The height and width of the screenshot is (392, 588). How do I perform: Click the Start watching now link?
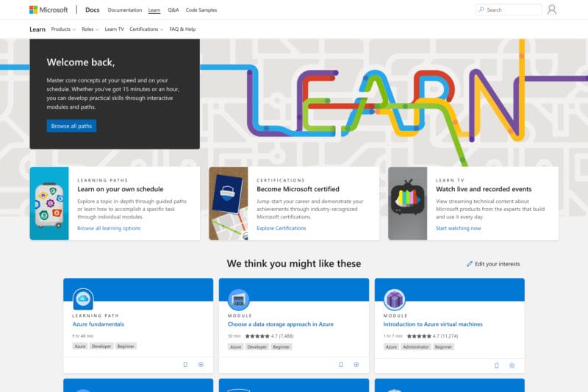pos(458,228)
